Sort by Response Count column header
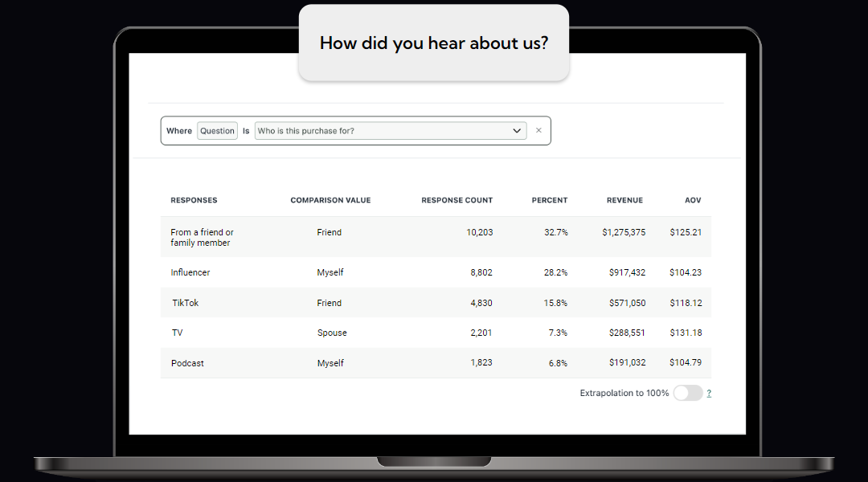This screenshot has width=868, height=482. (457, 200)
